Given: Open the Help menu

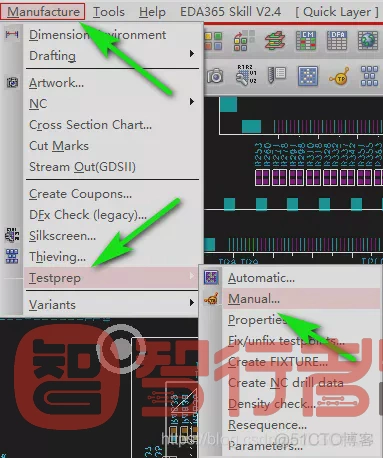Looking at the screenshot, I should coord(152,12).
